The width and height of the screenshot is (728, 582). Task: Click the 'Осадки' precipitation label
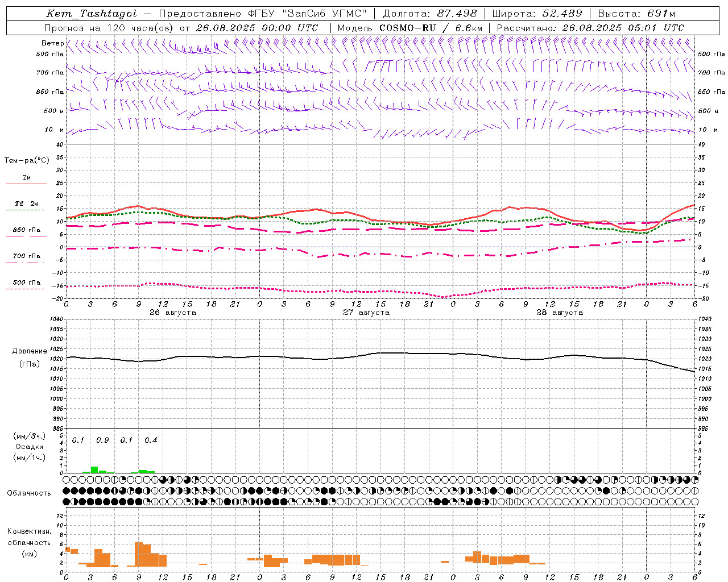[30, 447]
